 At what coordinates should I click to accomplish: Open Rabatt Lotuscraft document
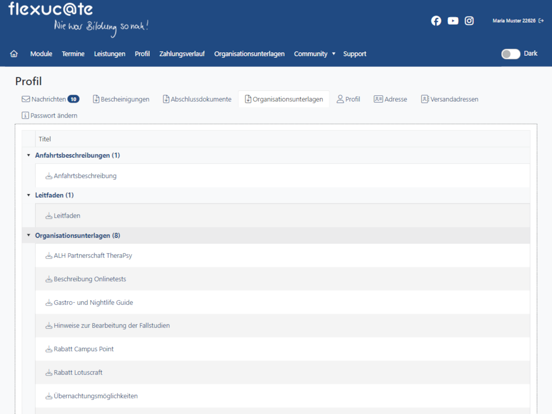point(78,373)
